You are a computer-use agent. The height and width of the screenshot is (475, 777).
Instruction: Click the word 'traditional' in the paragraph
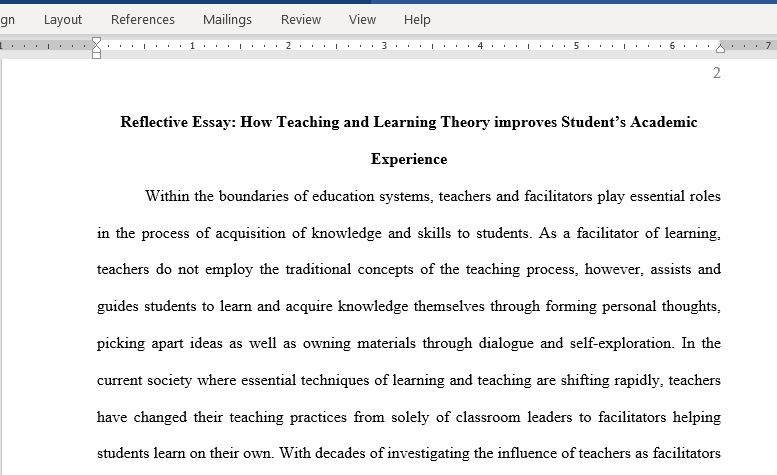click(x=319, y=269)
